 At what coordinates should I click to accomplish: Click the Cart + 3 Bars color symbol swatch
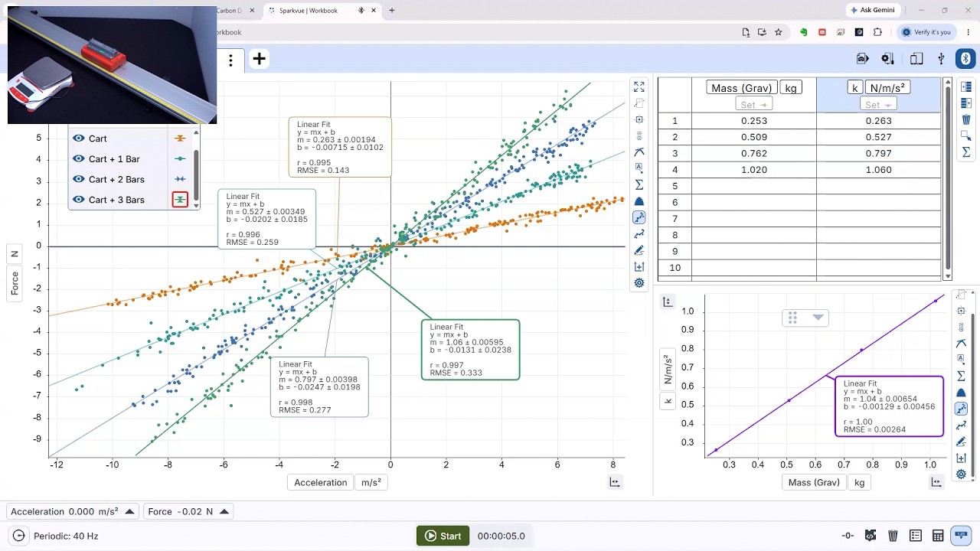(180, 200)
